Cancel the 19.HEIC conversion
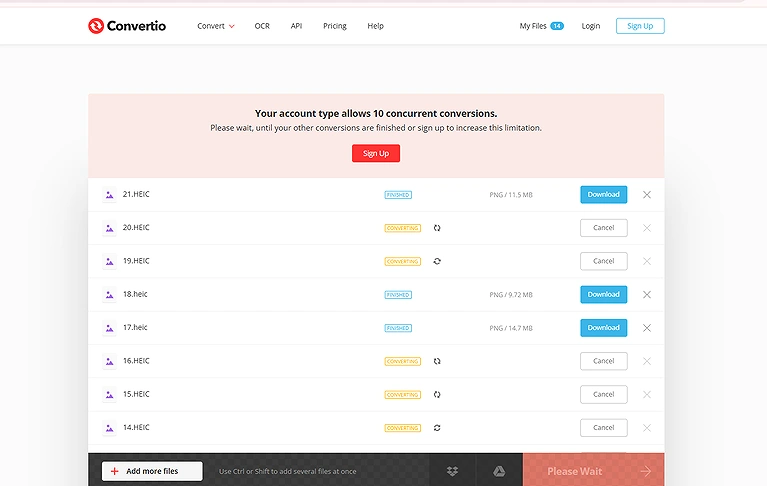 (x=604, y=261)
